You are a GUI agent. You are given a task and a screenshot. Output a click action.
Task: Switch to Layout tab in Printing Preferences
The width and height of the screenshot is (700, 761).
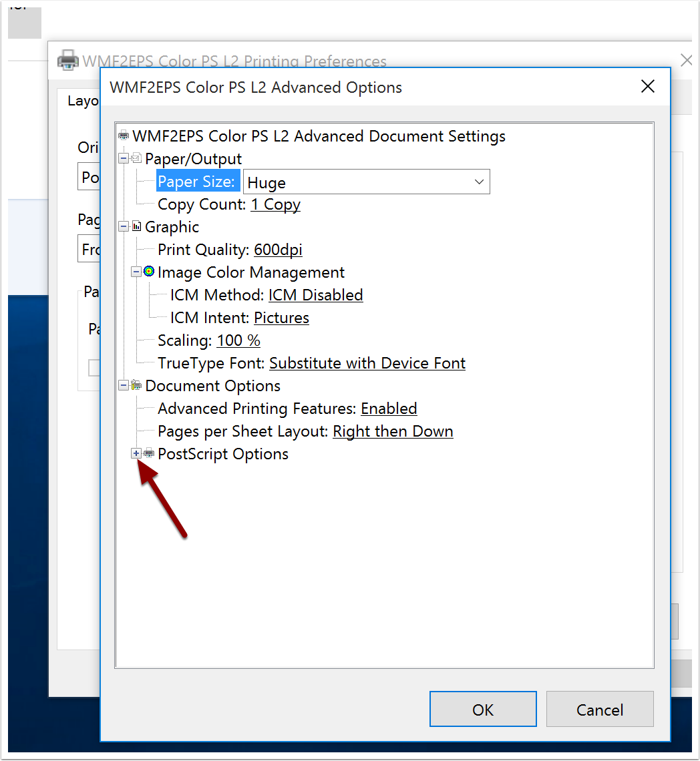click(83, 101)
